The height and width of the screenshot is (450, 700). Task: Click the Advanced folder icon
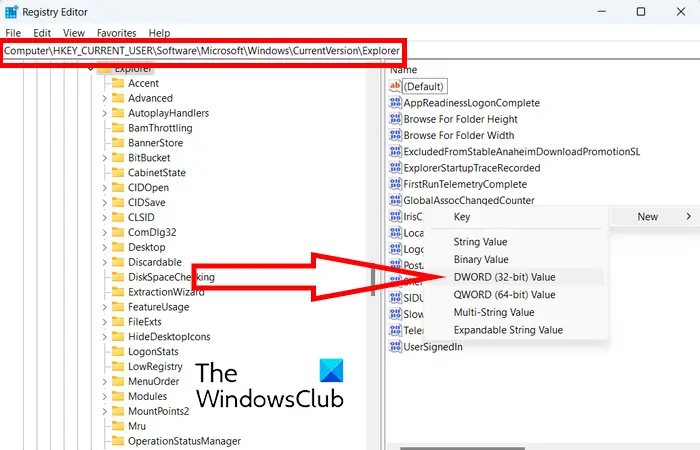pyautogui.click(x=118, y=98)
